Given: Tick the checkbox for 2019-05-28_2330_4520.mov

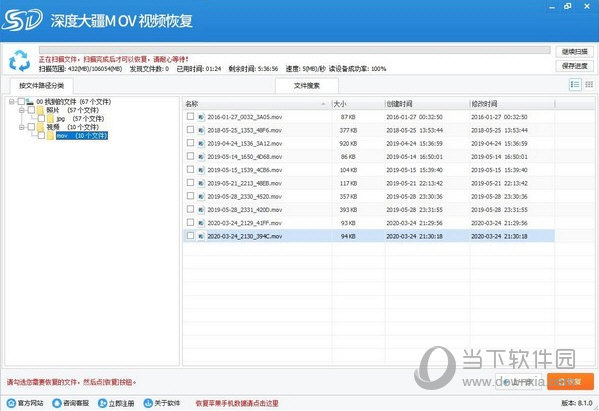Looking at the screenshot, I should [190, 196].
